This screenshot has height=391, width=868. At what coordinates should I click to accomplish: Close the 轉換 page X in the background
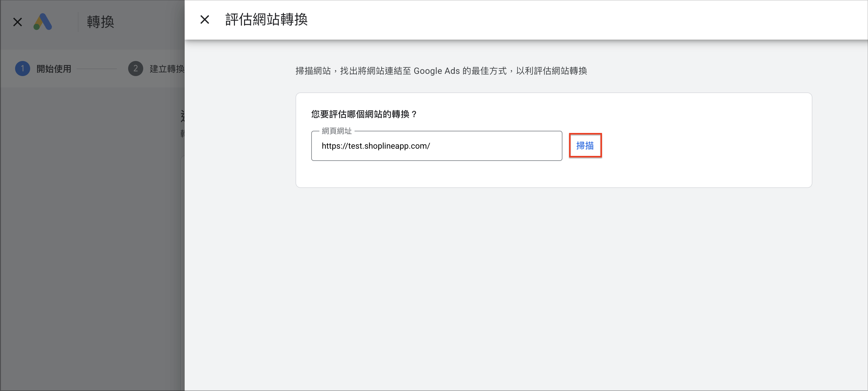(18, 22)
